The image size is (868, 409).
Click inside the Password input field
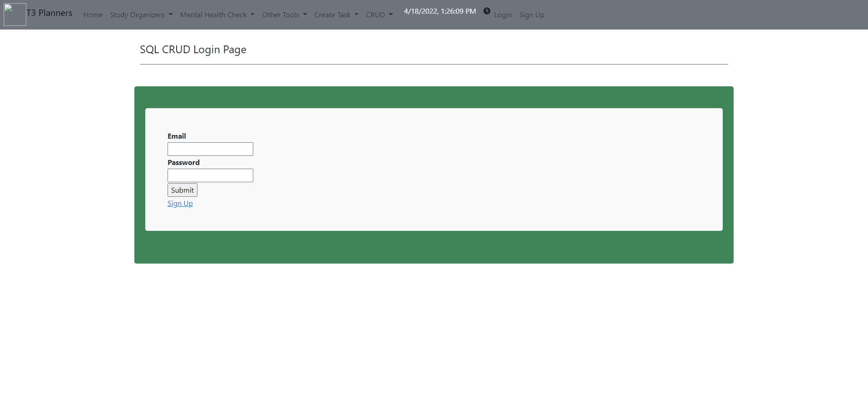tap(210, 175)
